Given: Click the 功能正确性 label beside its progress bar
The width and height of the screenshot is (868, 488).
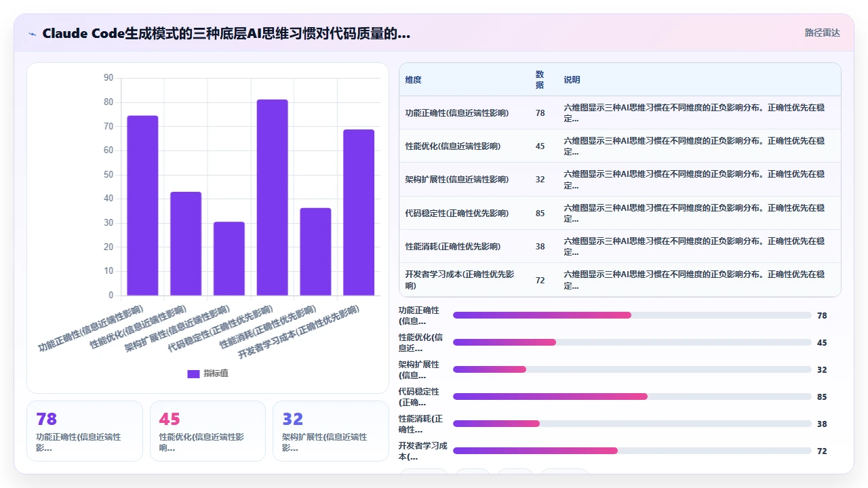Looking at the screenshot, I should (x=419, y=315).
